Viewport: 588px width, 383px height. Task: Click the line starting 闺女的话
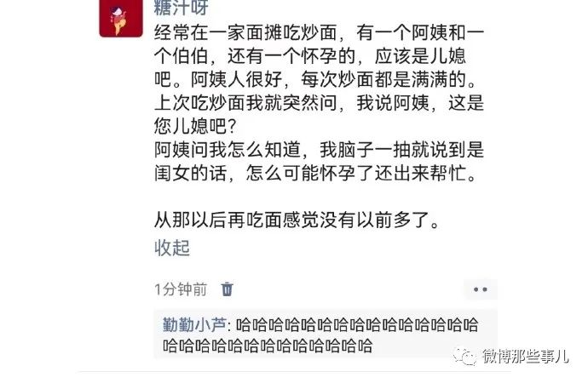pos(315,174)
